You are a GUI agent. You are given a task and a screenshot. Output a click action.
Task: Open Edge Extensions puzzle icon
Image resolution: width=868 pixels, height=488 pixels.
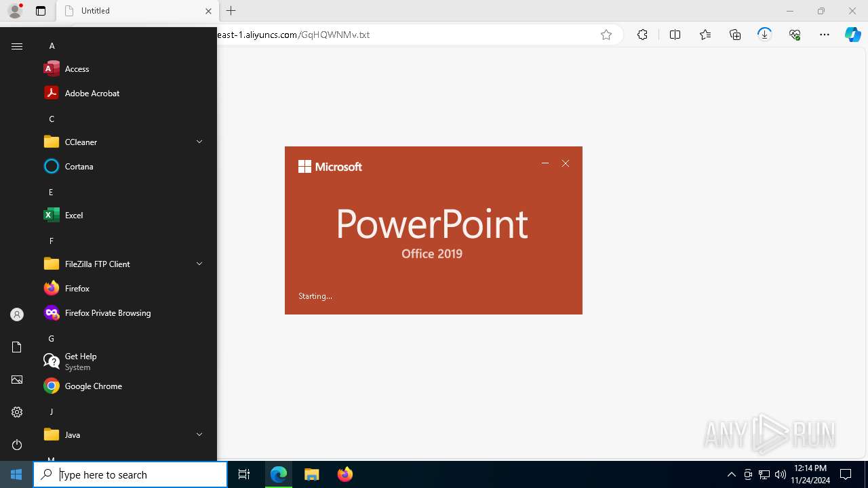tap(642, 35)
